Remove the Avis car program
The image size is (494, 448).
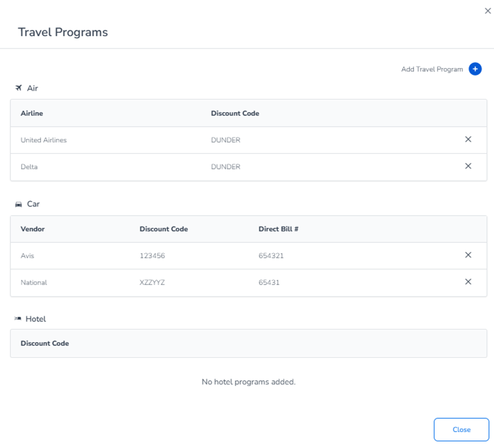(x=468, y=255)
